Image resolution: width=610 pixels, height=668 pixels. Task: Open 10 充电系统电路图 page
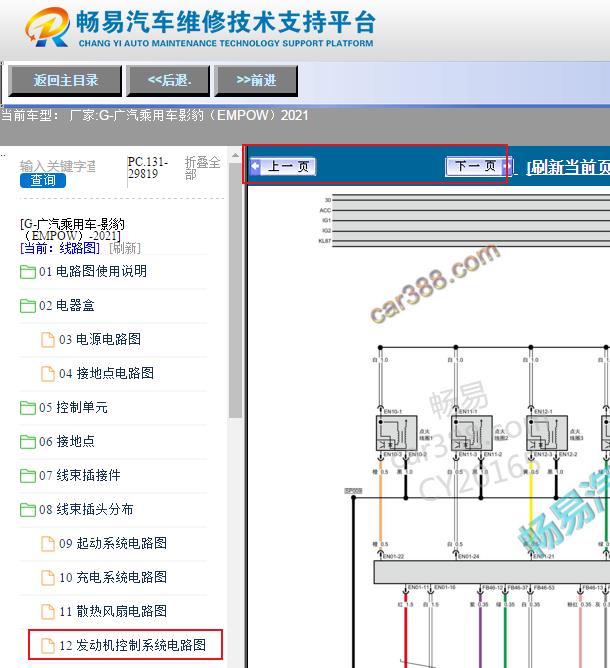click(113, 578)
